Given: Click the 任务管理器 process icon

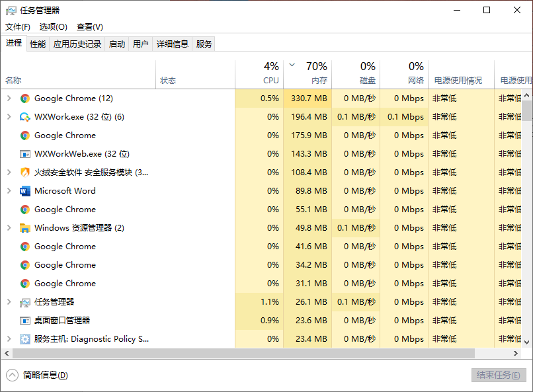Looking at the screenshot, I should (24, 301).
